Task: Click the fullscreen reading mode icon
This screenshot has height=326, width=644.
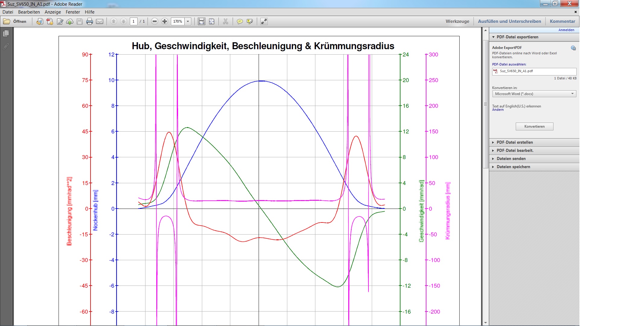Action: pyautogui.click(x=264, y=21)
